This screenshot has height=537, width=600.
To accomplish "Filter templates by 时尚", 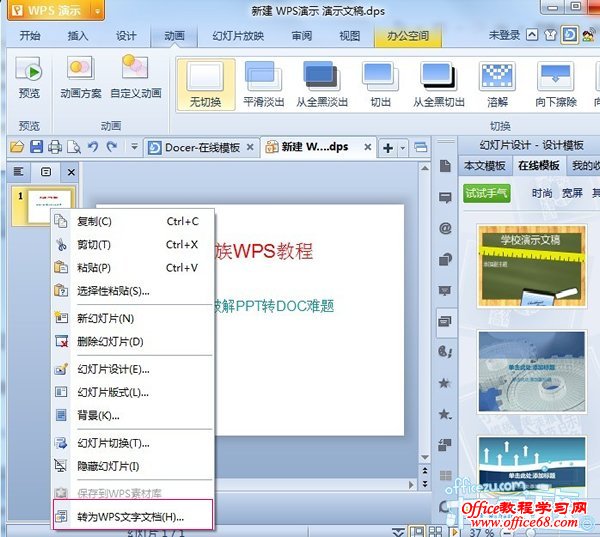I will tap(542, 193).
